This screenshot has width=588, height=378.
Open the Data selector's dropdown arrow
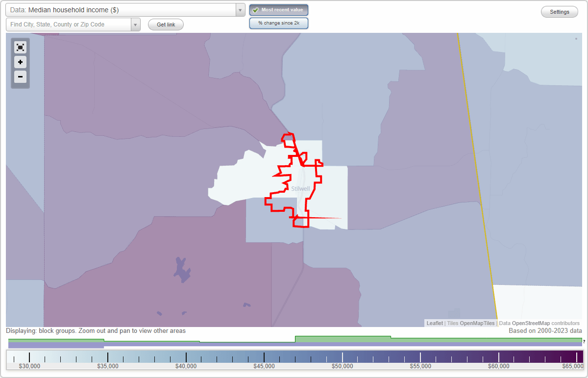tap(239, 9)
